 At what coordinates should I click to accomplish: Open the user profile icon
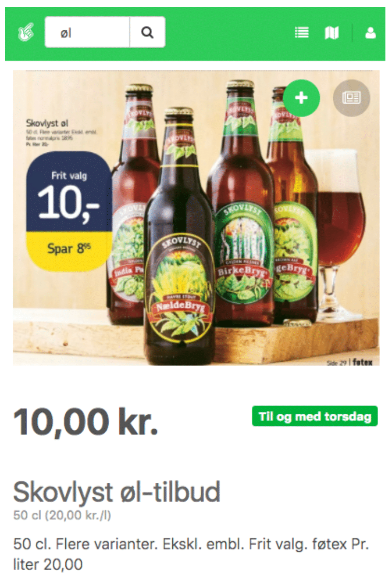pyautogui.click(x=371, y=32)
